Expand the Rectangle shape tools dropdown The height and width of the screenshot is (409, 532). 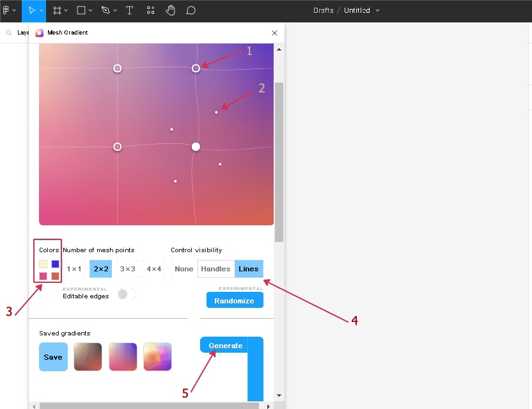pyautogui.click(x=91, y=11)
